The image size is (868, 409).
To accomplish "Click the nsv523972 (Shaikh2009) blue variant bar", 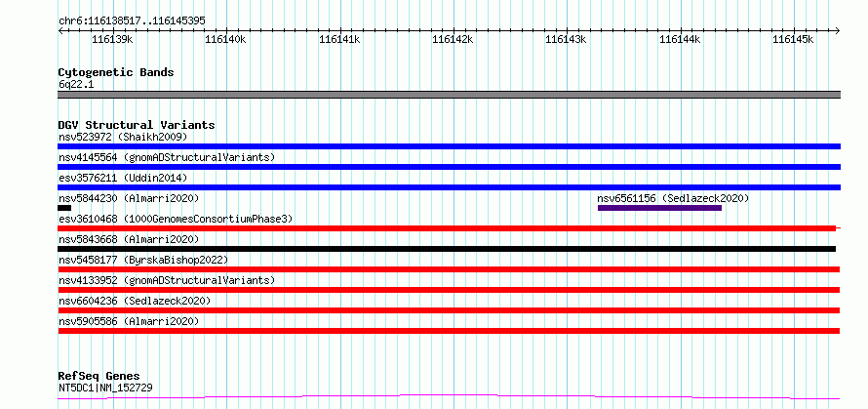I will [x=449, y=146].
